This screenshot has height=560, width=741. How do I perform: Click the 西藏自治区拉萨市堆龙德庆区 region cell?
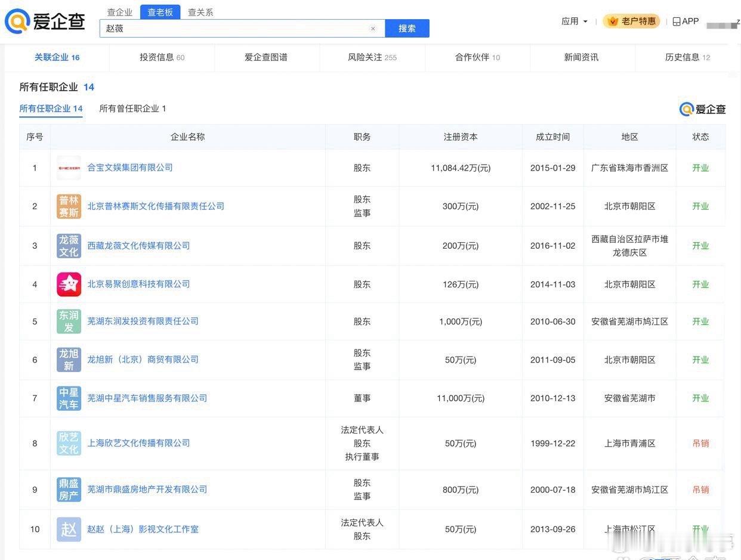coord(629,246)
